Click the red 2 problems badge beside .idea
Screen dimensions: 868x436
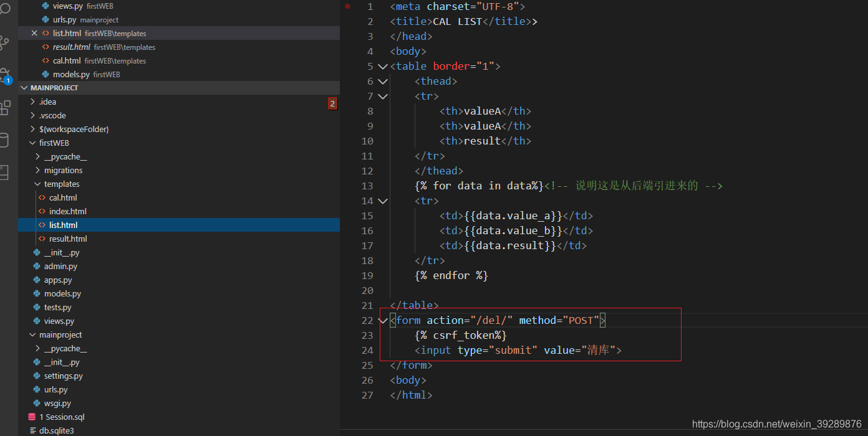point(332,103)
